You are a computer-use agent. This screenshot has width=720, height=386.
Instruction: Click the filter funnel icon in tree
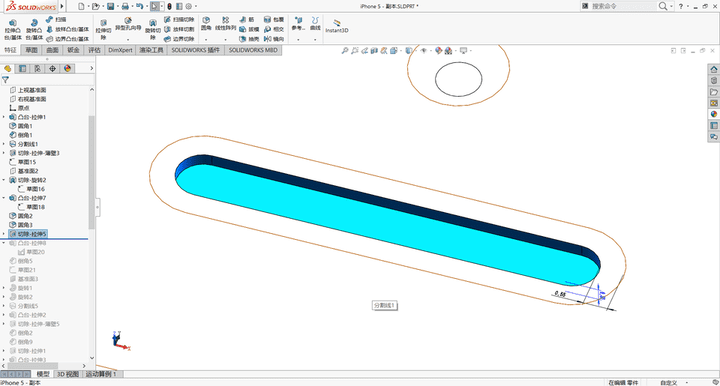(6, 80)
